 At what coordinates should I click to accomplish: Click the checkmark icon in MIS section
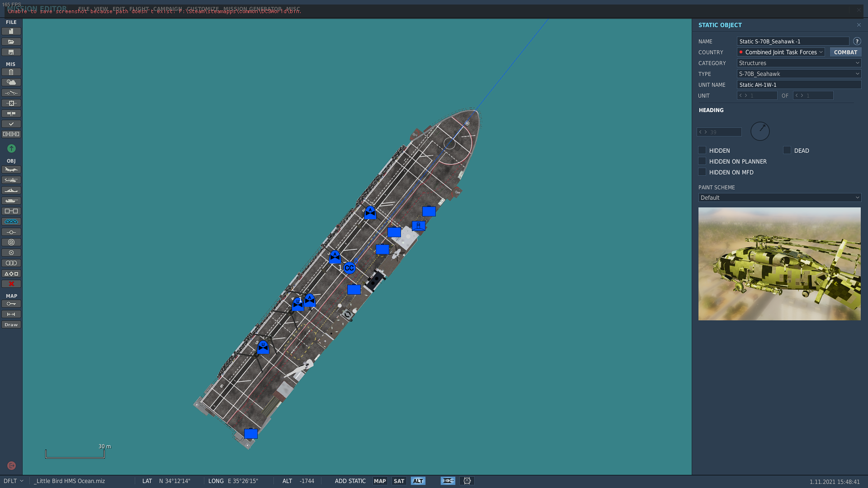click(11, 124)
